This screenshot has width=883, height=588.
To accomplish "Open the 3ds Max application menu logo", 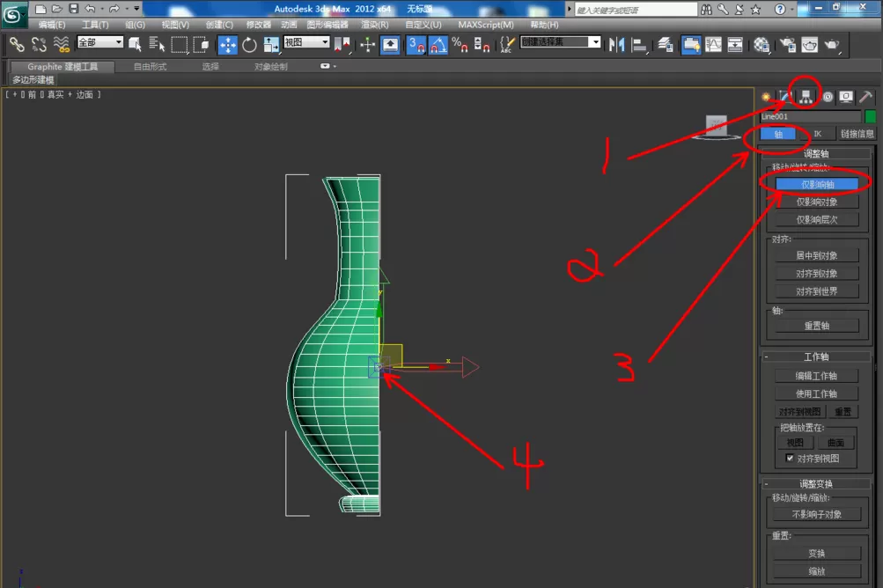I will pyautogui.click(x=13, y=14).
